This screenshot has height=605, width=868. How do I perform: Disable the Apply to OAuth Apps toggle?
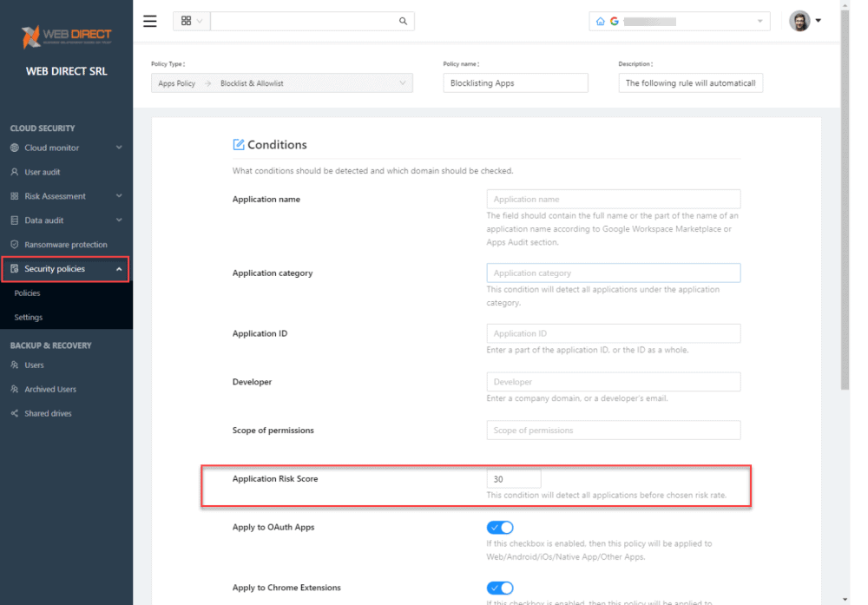500,527
